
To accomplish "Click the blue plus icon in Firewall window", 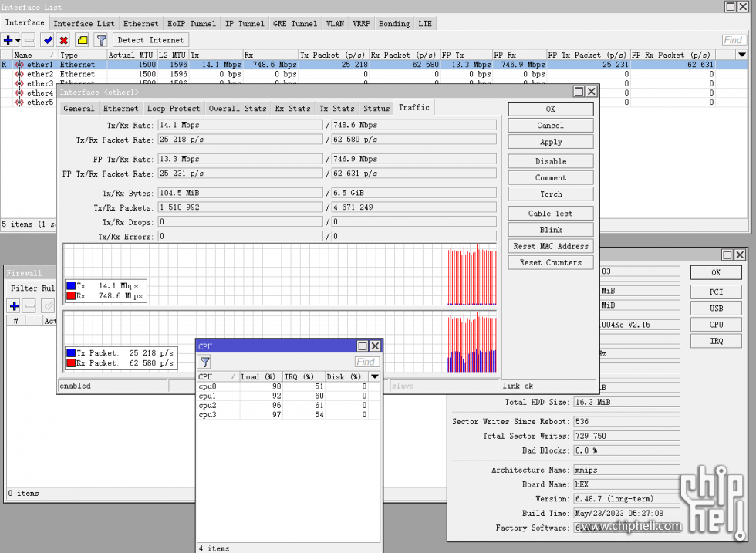I will tap(14, 305).
